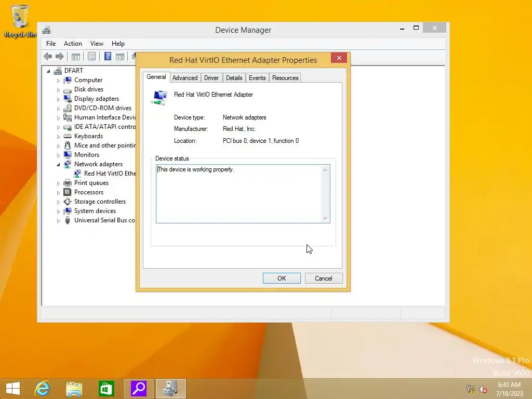Open the Recycle Bin on the desktop
Screen dimensions: 532x399
(x=20, y=21)
